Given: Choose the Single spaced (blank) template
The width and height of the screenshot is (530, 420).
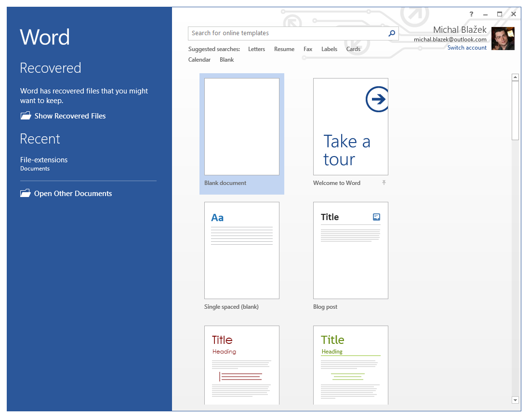Looking at the screenshot, I should pos(242,250).
